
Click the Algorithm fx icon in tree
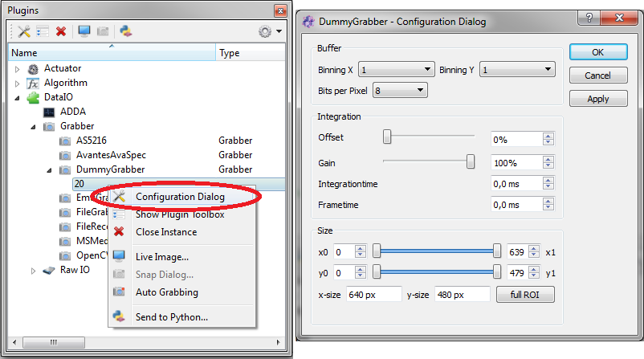pos(33,84)
